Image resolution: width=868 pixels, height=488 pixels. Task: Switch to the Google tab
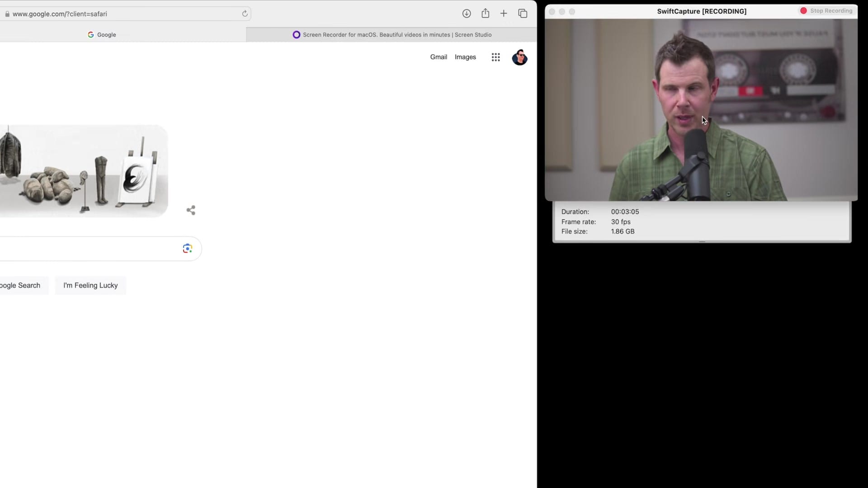pyautogui.click(x=102, y=35)
